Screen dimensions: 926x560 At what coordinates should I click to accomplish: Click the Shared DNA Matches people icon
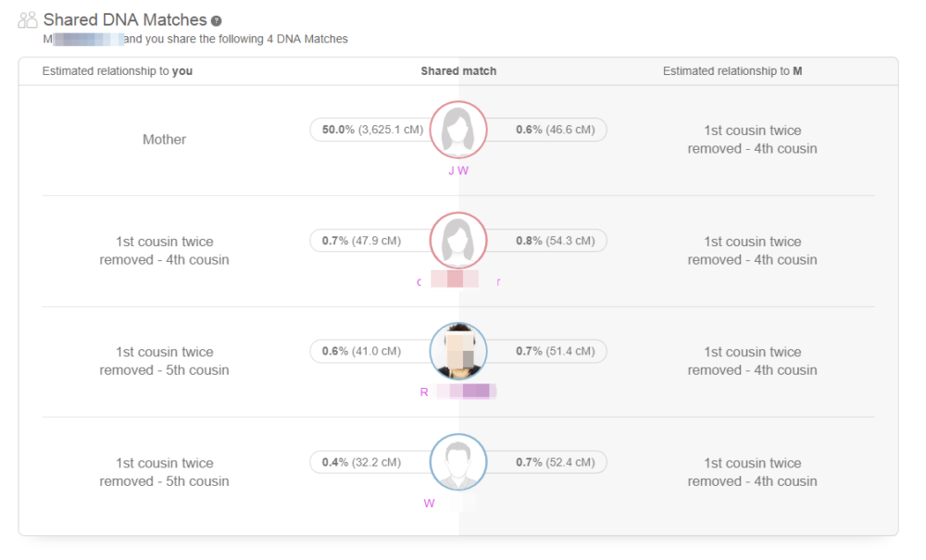26,19
